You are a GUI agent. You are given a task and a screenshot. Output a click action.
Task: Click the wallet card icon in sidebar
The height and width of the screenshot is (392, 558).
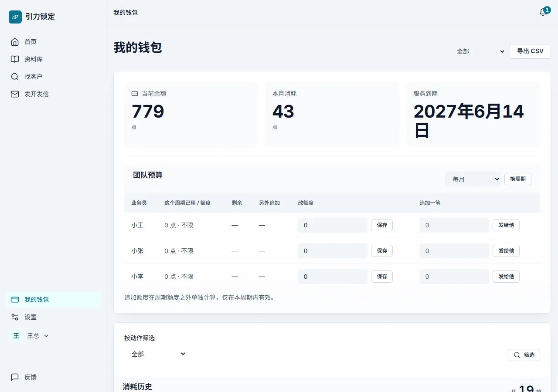[15, 300]
